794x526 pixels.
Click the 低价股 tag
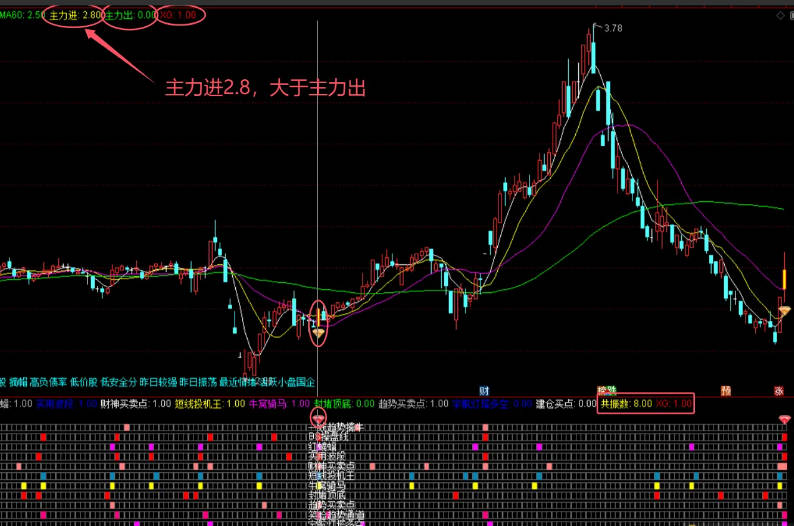pyautogui.click(x=84, y=382)
